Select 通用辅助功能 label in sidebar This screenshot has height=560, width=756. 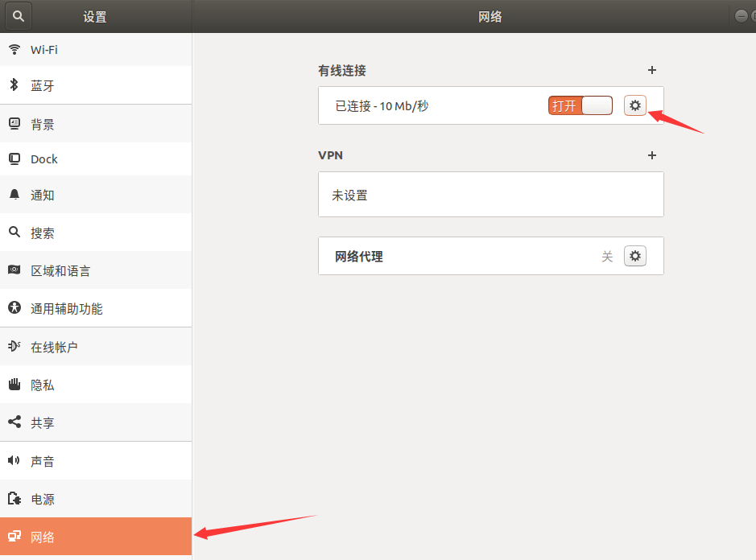coord(67,308)
